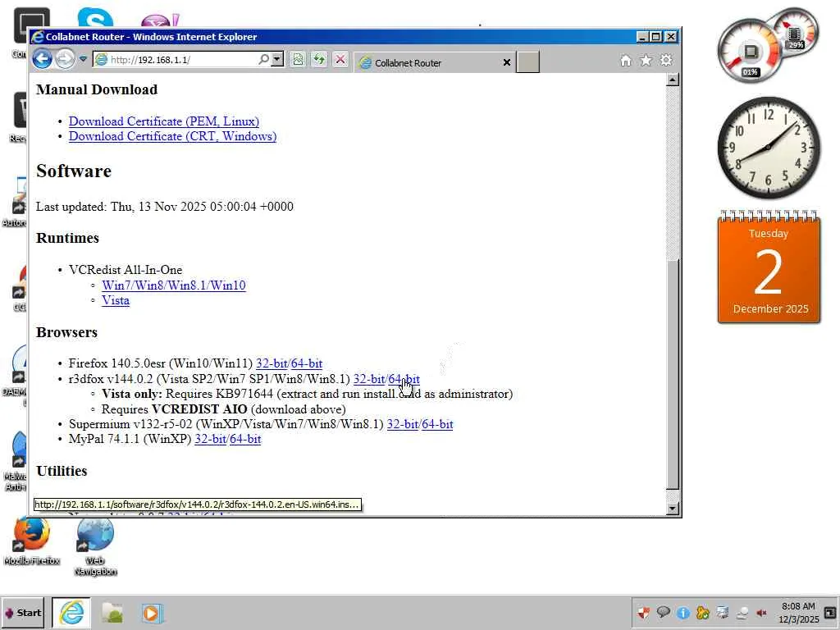
Task: Open Favorites with the star icon
Action: point(646,61)
